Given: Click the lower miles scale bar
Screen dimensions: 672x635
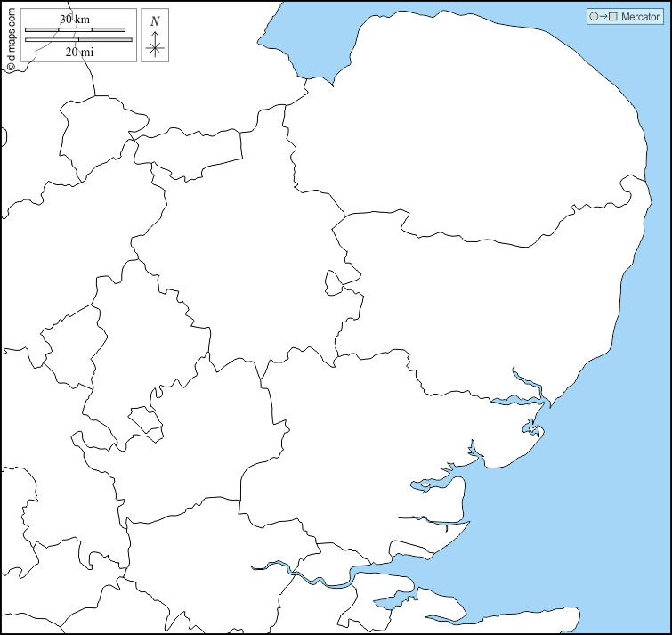Looking at the screenshot, I should [78, 39].
